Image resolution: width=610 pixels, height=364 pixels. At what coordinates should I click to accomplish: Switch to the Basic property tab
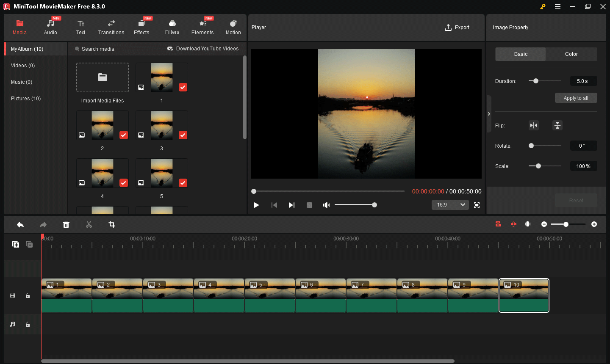521,54
